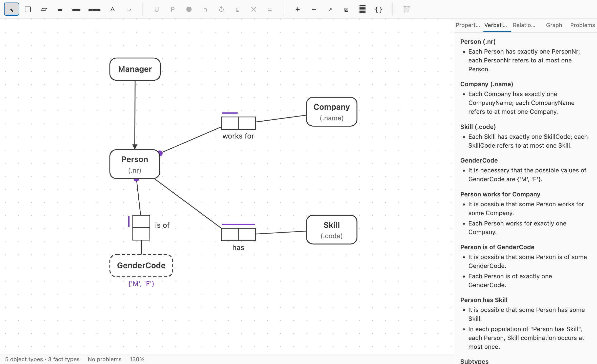Click the 'has' predicate label
Screen dimensions: 597x364
click(x=238, y=247)
